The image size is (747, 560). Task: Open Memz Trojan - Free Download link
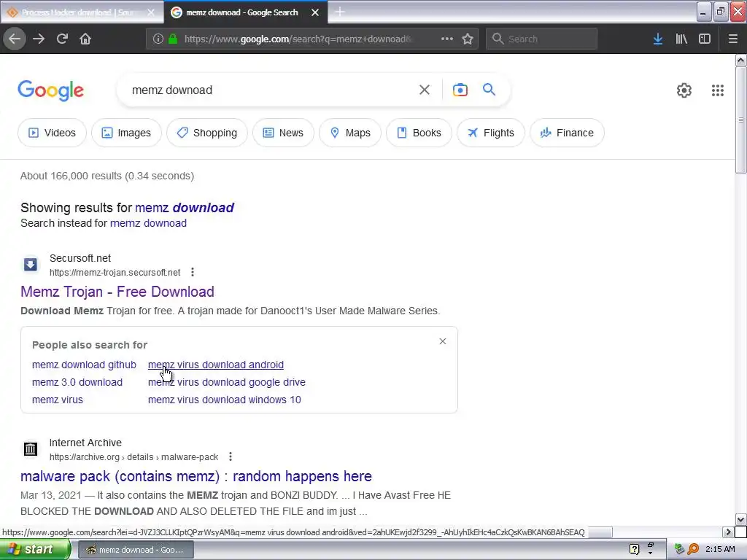[x=117, y=292]
